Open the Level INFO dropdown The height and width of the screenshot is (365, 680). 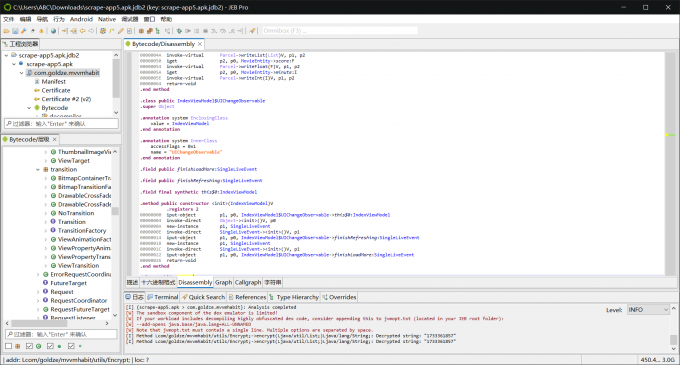[648, 310]
